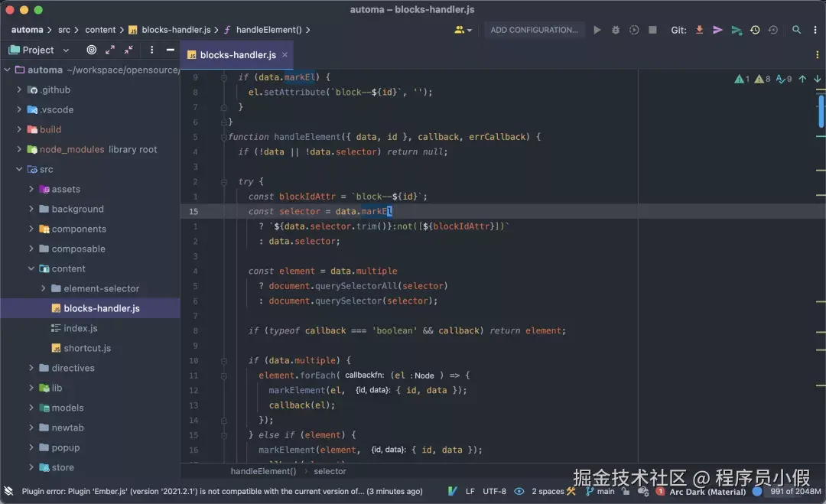The width and height of the screenshot is (826, 504).
Task: Select blocks-handler.js in project tree
Action: 90,308
